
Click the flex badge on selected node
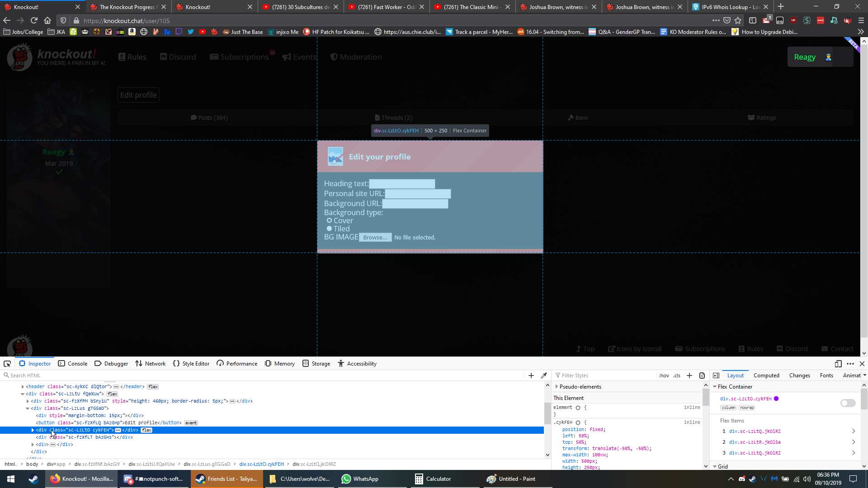tap(147, 430)
